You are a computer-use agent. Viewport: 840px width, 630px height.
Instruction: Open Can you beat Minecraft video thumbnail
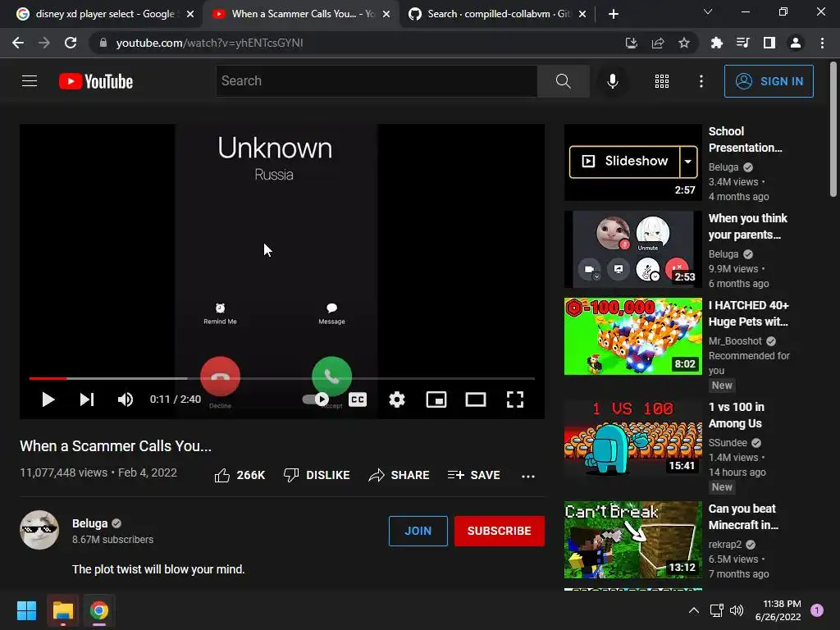pyautogui.click(x=632, y=540)
